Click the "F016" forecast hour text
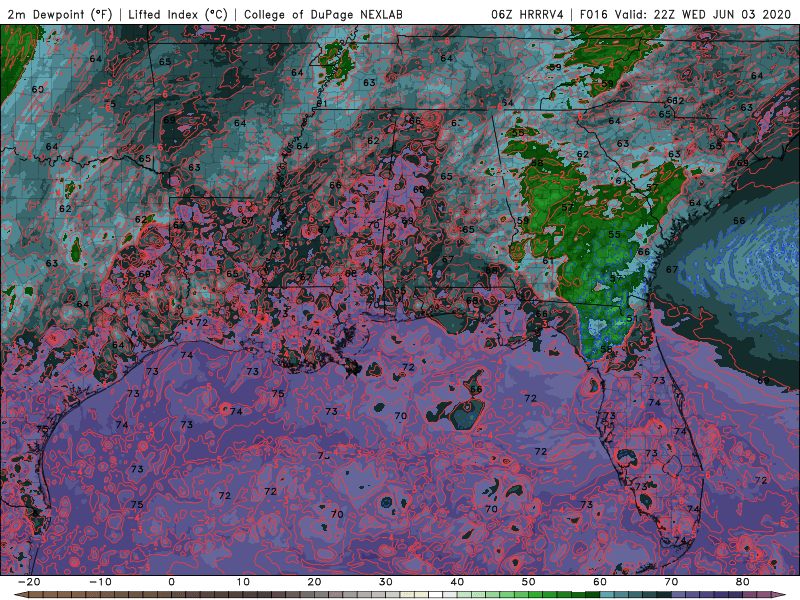 pos(594,15)
